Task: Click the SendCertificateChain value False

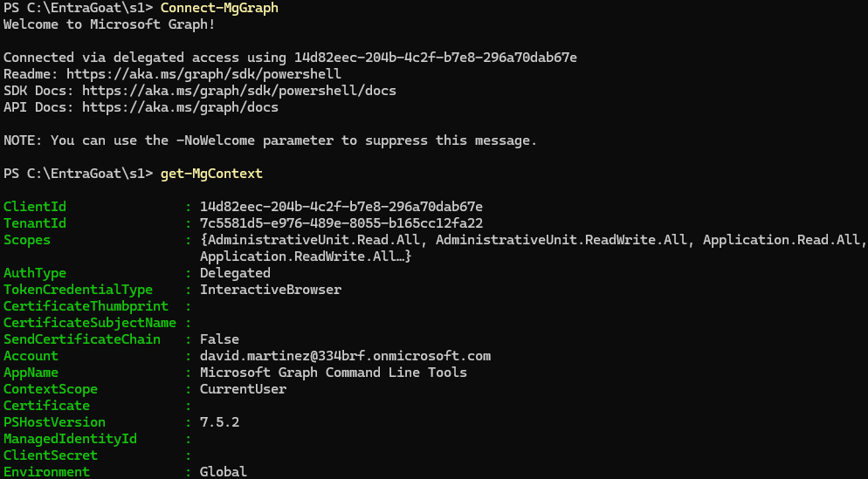Action: pos(219,339)
